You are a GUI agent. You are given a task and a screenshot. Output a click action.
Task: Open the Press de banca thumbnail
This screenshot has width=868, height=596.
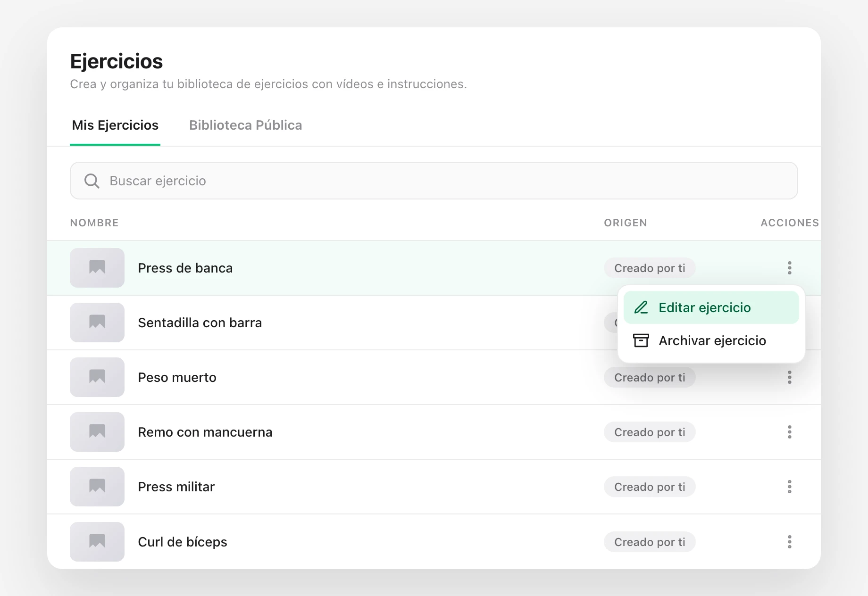(97, 268)
